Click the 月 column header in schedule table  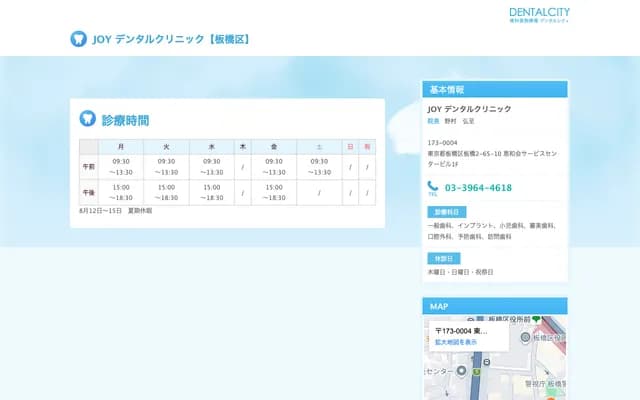click(121, 147)
